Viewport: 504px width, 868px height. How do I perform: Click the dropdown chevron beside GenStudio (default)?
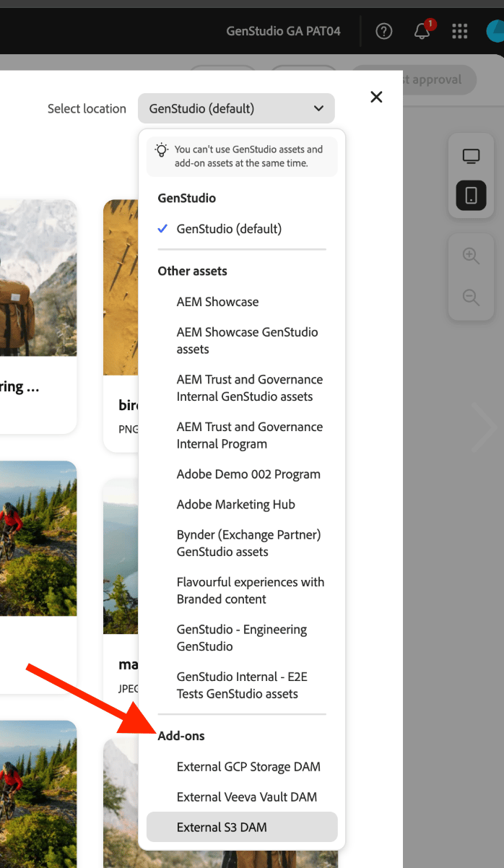pyautogui.click(x=319, y=108)
